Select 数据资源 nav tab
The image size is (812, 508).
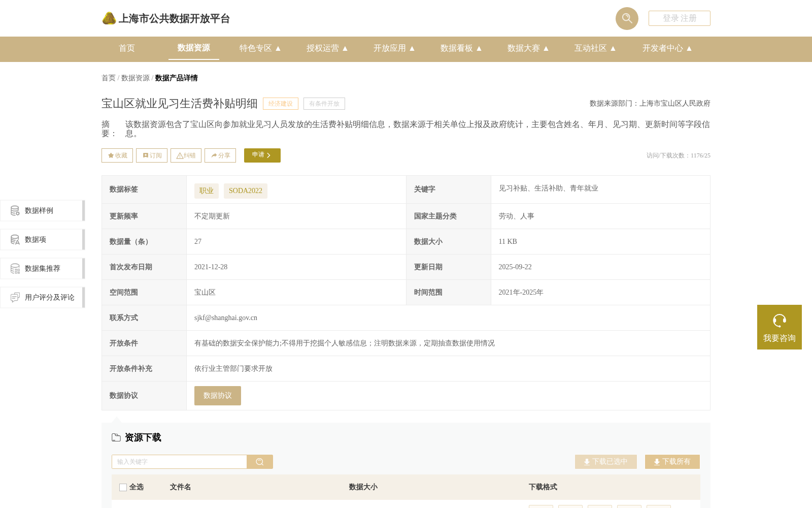click(194, 48)
